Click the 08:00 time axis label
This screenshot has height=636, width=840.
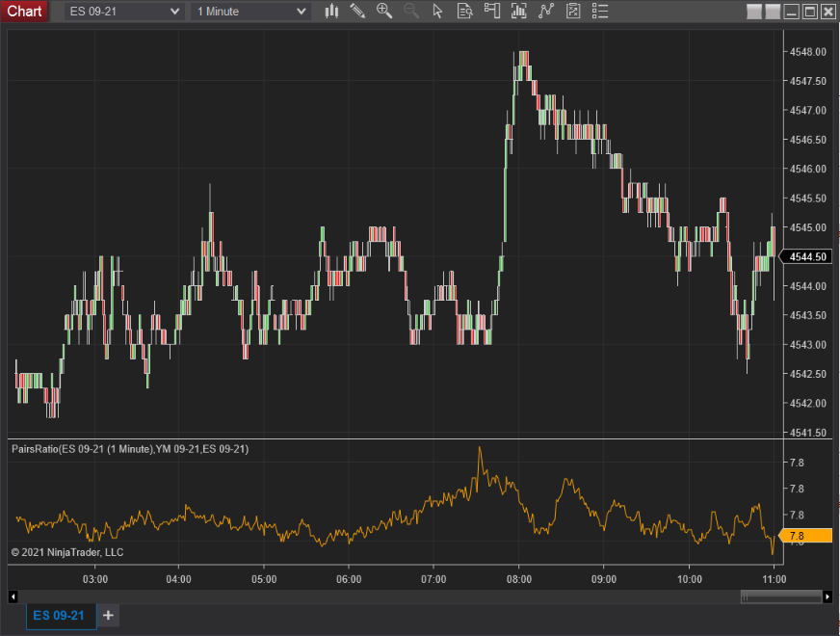519,579
